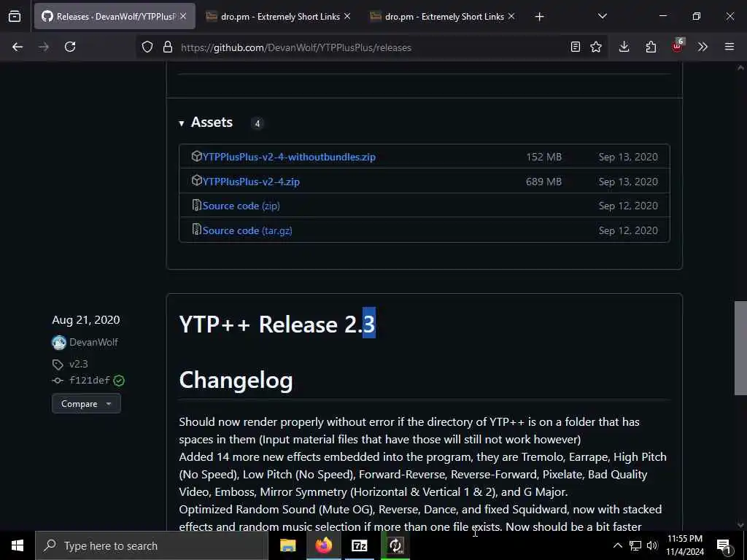
Task: Open the uBlock Origin extension icon
Action: [678, 46]
